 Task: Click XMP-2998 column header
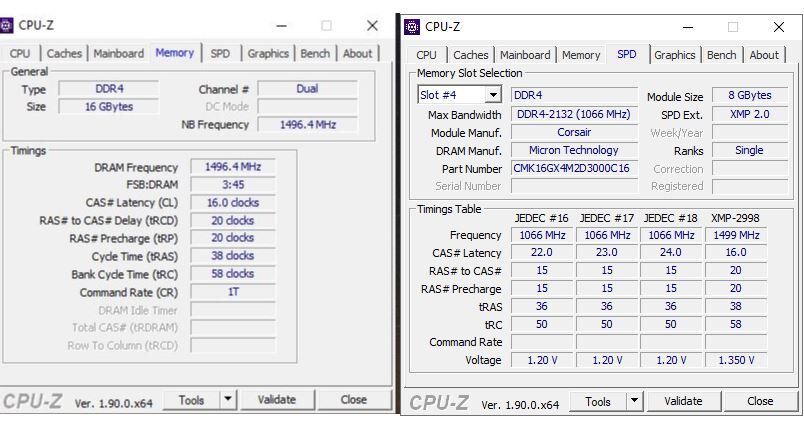(x=735, y=218)
